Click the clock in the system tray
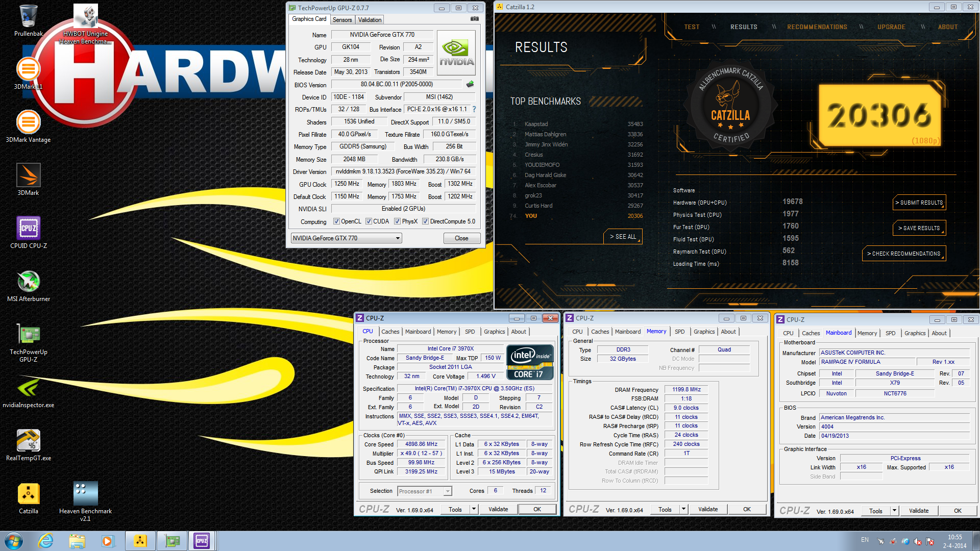This screenshot has height=551, width=980. click(x=954, y=541)
